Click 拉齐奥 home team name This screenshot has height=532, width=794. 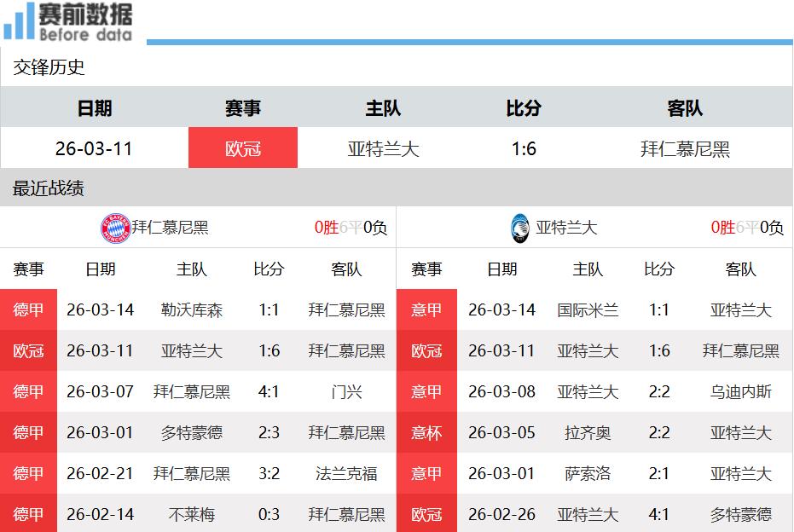click(x=588, y=433)
